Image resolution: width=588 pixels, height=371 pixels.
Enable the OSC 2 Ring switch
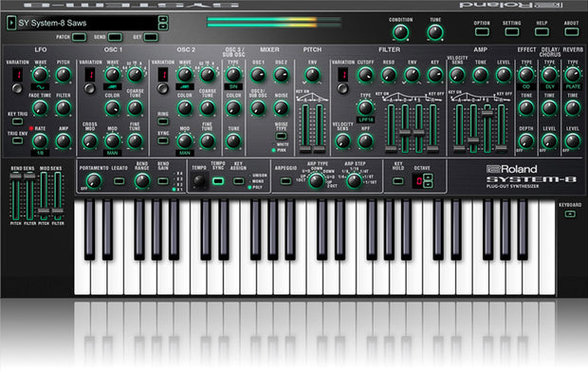coord(163,121)
